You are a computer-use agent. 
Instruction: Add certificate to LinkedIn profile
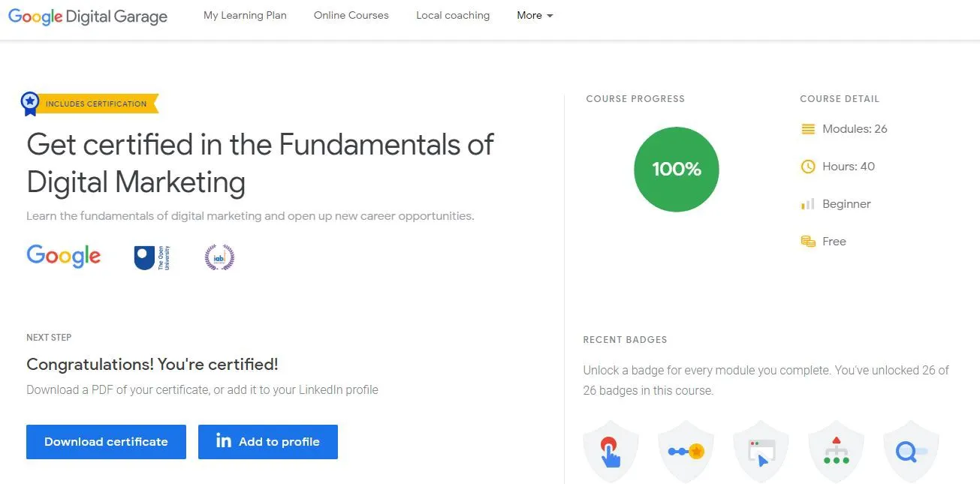pyautogui.click(x=268, y=442)
